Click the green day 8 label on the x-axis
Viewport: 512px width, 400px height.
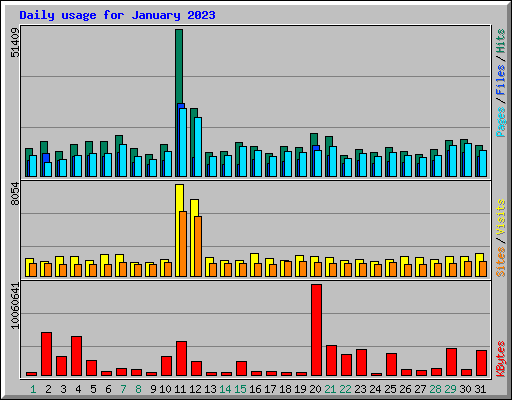pos(138,389)
